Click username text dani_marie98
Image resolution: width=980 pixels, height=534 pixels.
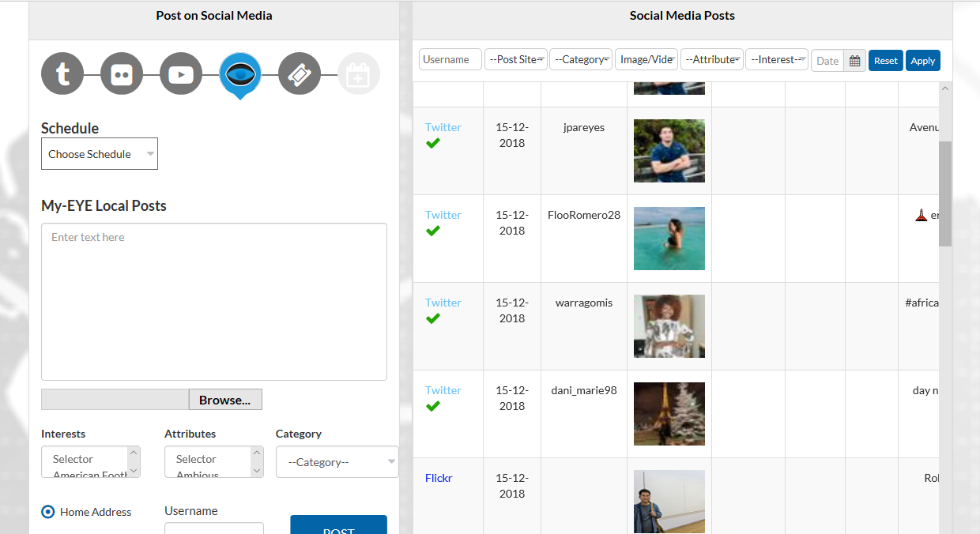(x=584, y=390)
